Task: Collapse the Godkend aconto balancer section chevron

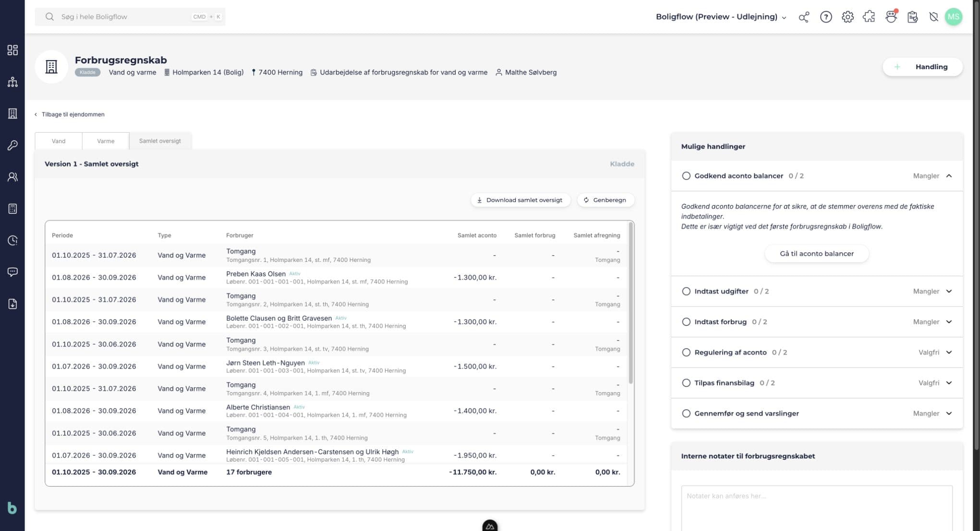Action: point(949,176)
